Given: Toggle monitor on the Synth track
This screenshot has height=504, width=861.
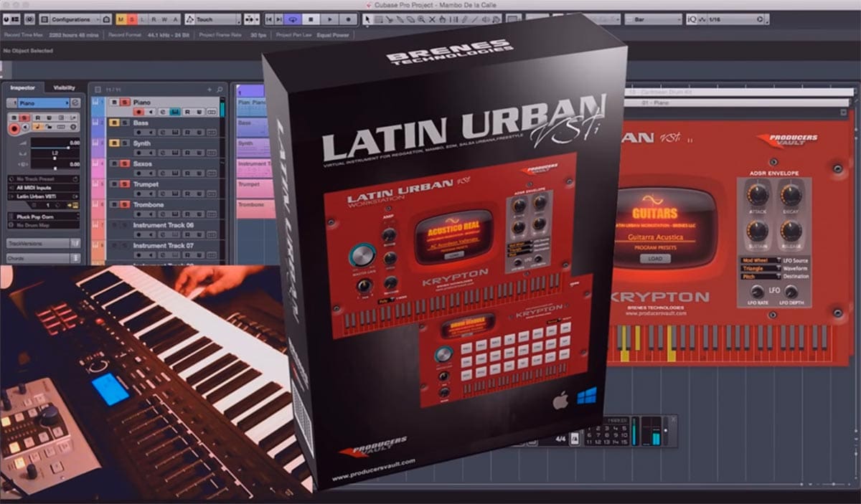Looking at the screenshot, I should click(x=151, y=153).
